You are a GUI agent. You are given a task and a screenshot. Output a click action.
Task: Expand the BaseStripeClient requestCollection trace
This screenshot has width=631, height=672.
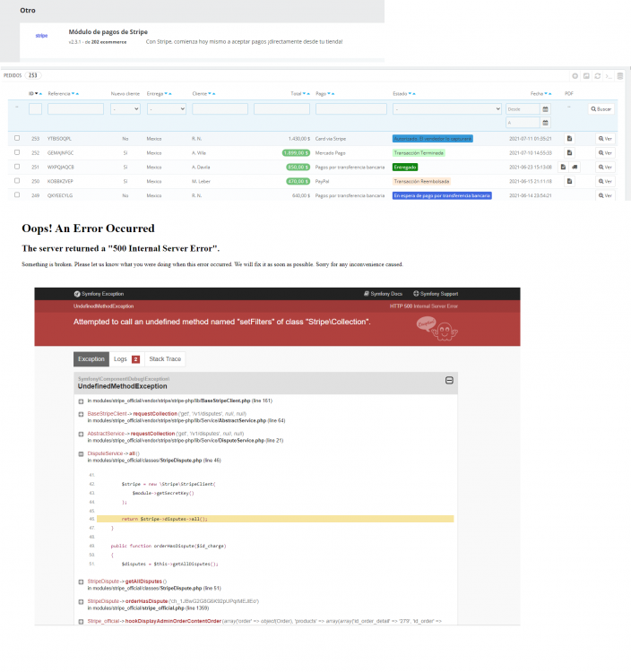(x=81, y=415)
